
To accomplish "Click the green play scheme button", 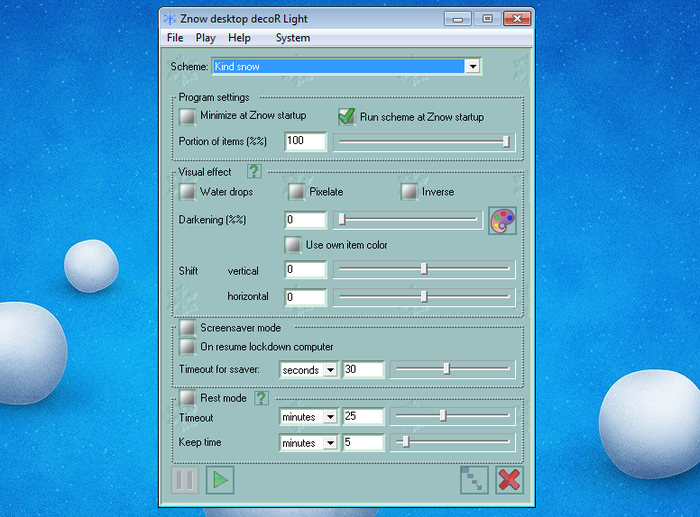I will (x=220, y=480).
